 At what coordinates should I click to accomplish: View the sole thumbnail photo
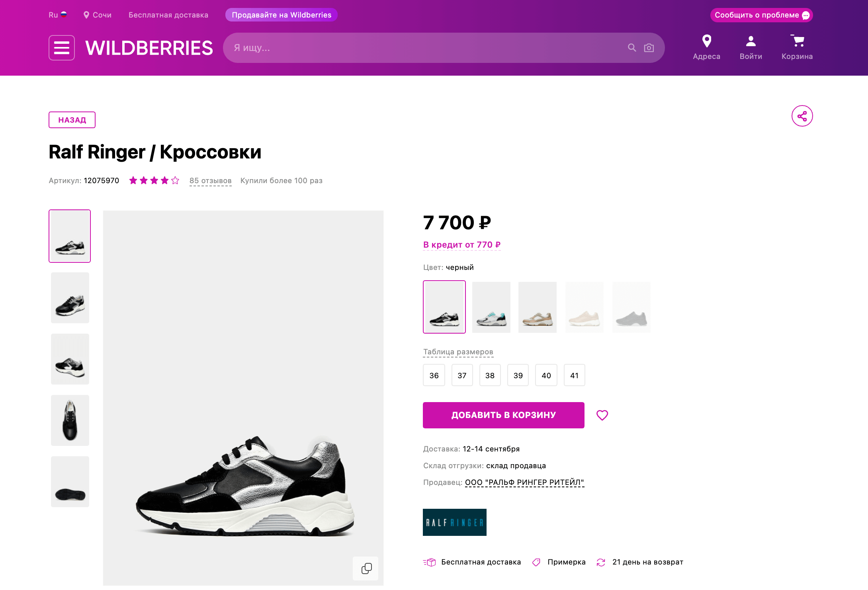[70, 482]
